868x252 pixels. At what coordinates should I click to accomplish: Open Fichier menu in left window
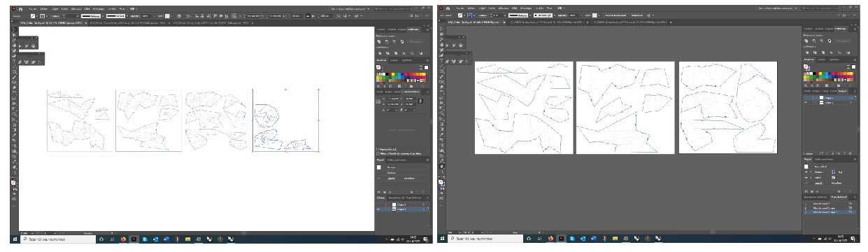pyautogui.click(x=33, y=9)
